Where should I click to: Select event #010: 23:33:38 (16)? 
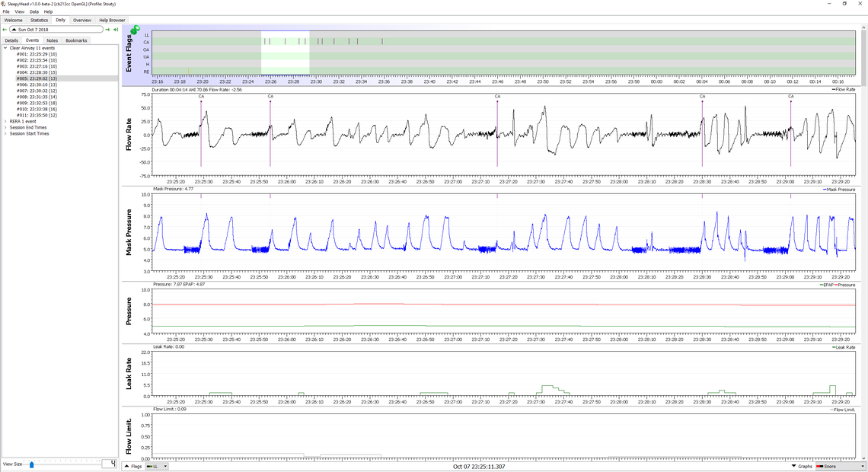tap(37, 109)
